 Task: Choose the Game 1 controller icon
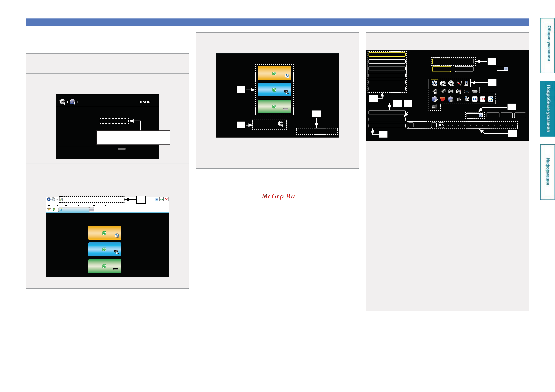pyautogui.click(x=451, y=91)
